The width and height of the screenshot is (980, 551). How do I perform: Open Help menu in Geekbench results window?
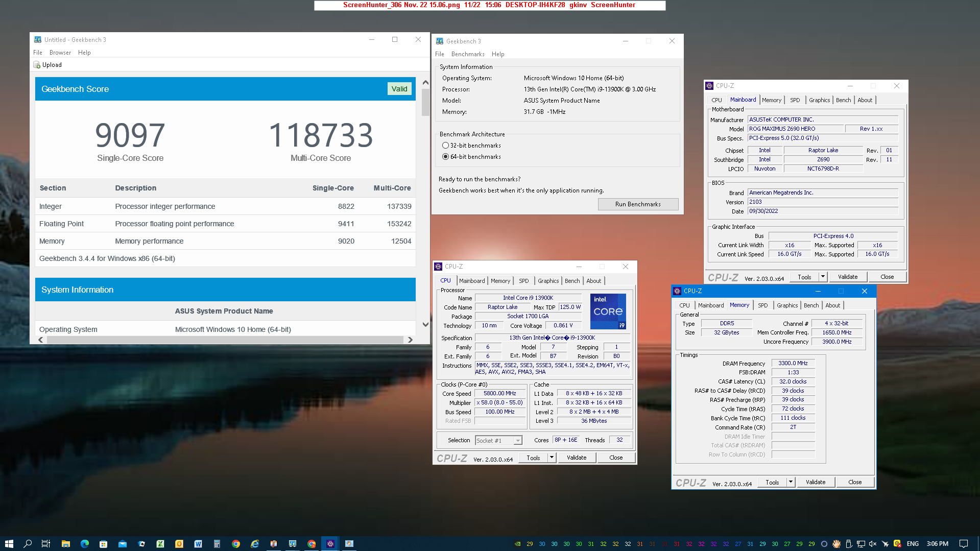(84, 53)
